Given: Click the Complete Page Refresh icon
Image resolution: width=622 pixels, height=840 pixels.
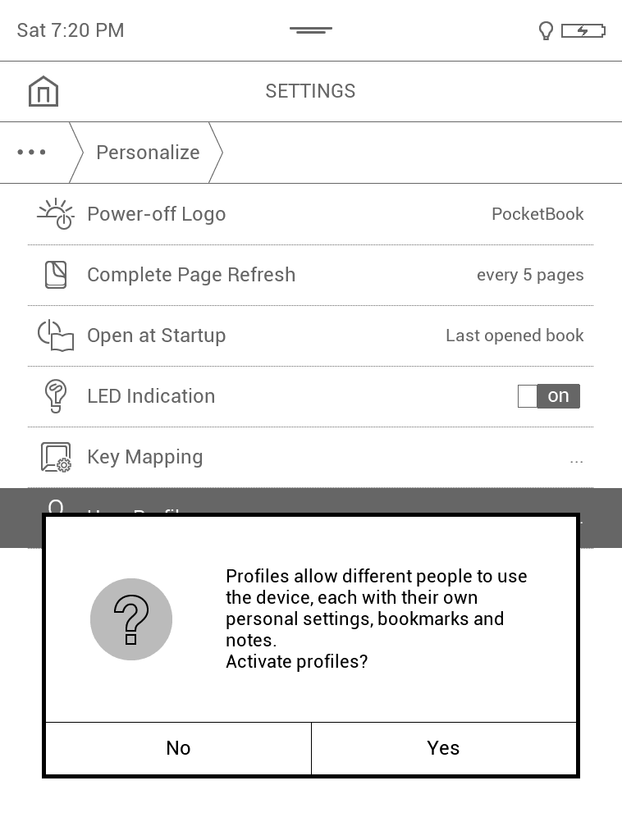Looking at the screenshot, I should 56,275.
